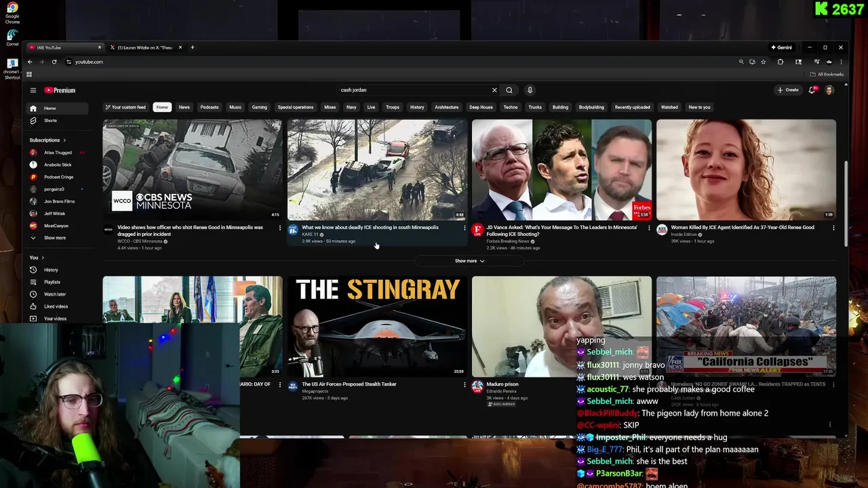Open Shorts in the sidebar
The height and width of the screenshot is (488, 868).
58,121
